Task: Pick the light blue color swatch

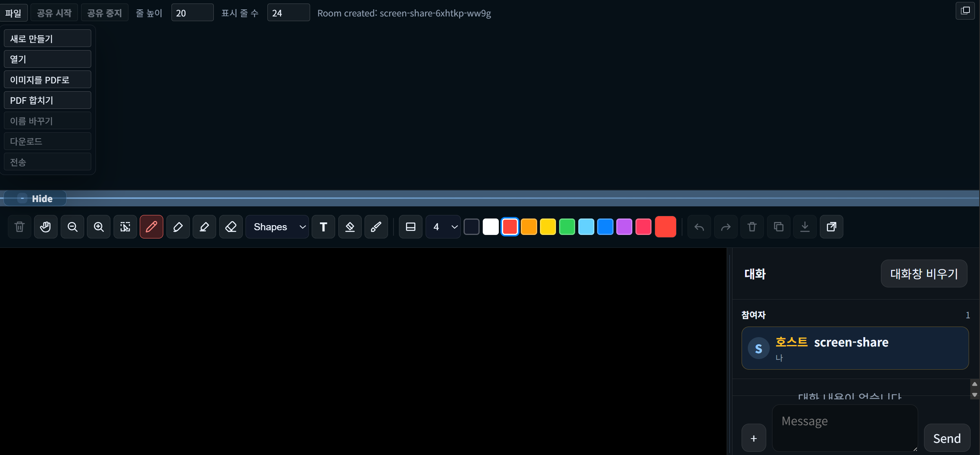Action: point(586,227)
